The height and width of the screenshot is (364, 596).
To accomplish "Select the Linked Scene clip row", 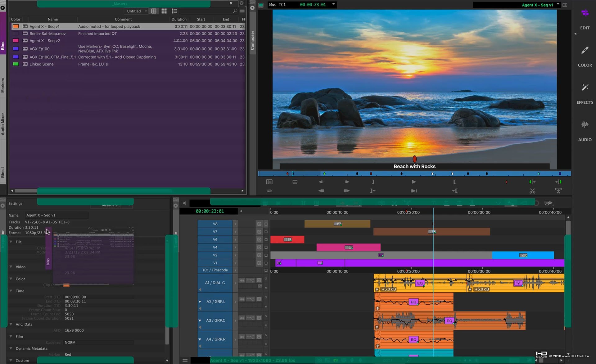I will [x=42, y=64].
